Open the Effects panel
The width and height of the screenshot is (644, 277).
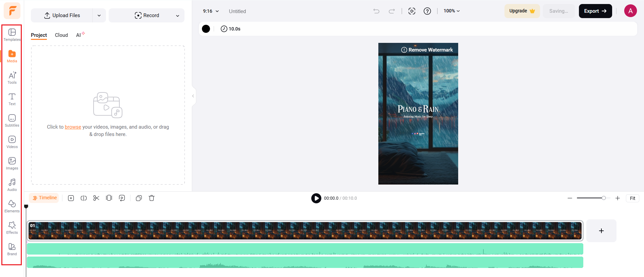click(12, 228)
